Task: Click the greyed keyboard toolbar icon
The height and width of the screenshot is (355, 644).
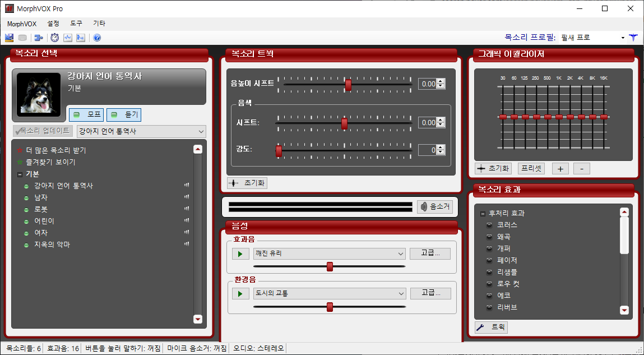Action: 22,38
